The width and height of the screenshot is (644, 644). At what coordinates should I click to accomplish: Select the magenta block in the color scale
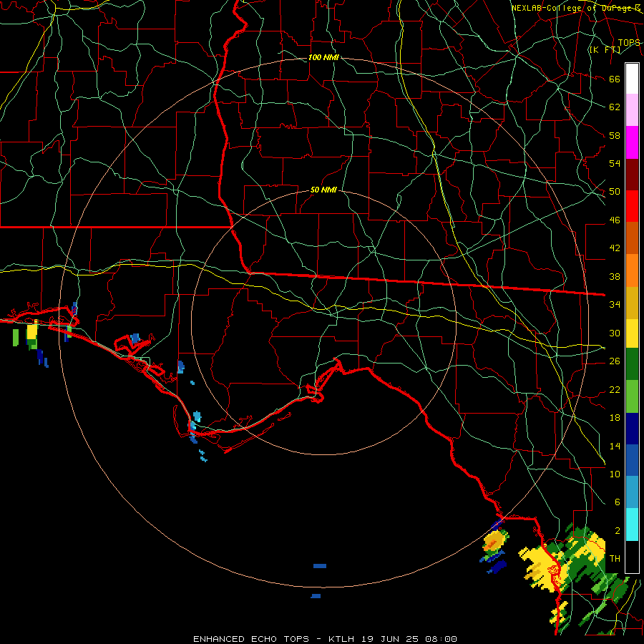pos(632,142)
